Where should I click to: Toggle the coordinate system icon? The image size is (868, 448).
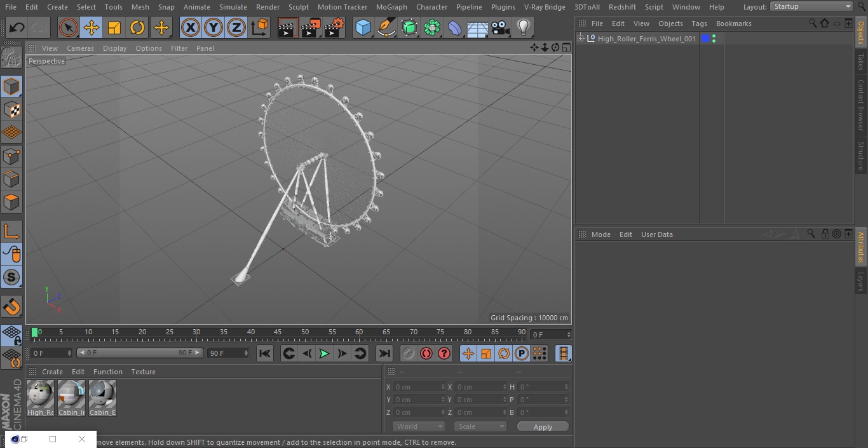(260, 27)
